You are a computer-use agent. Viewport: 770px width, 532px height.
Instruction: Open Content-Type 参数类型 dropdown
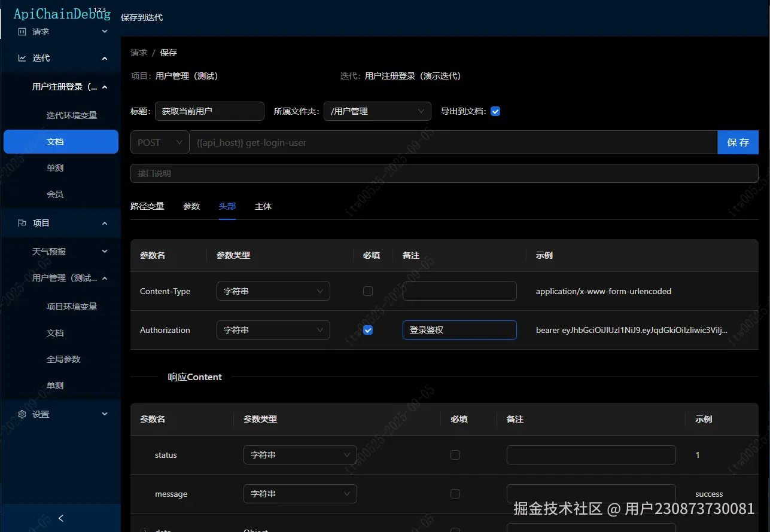[273, 291]
